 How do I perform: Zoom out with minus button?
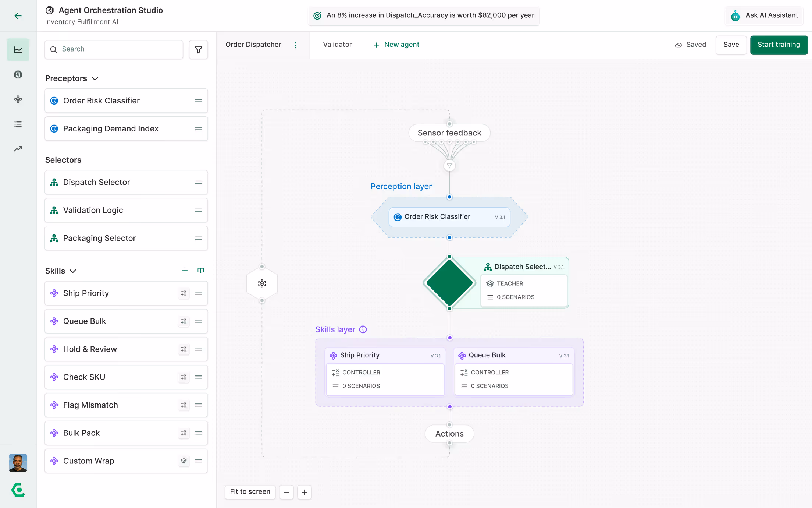tap(286, 492)
